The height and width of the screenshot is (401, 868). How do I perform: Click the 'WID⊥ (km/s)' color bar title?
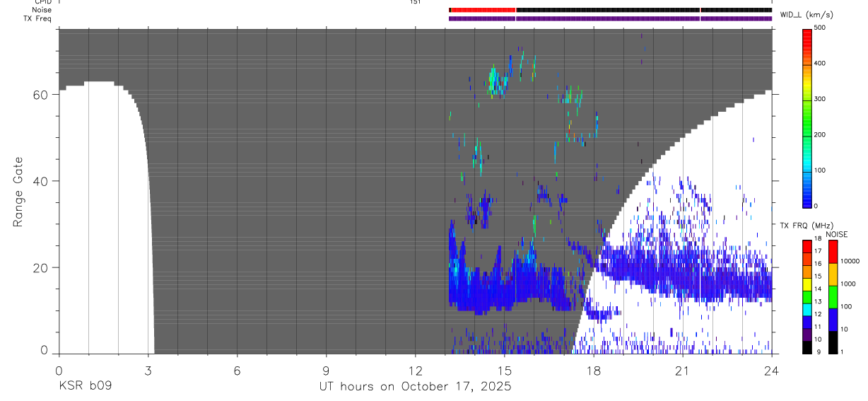pos(805,15)
